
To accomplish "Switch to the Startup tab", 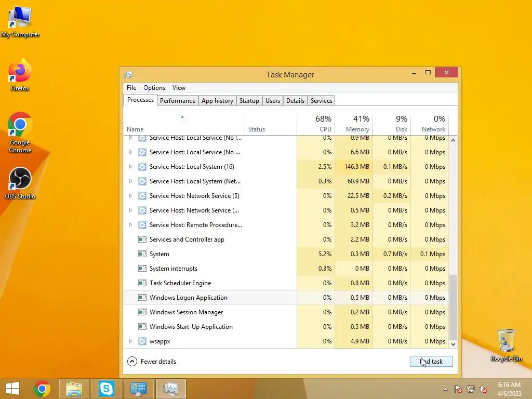I will pos(249,101).
